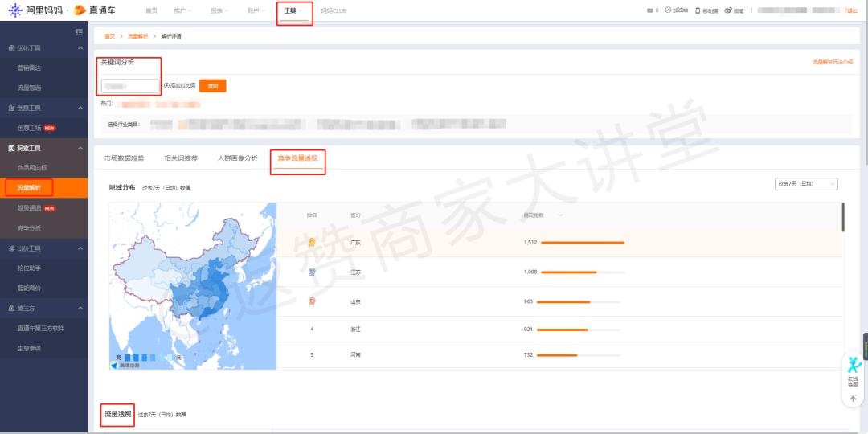Select the 竞争流量透视 tab
868x434 pixels.
point(298,158)
